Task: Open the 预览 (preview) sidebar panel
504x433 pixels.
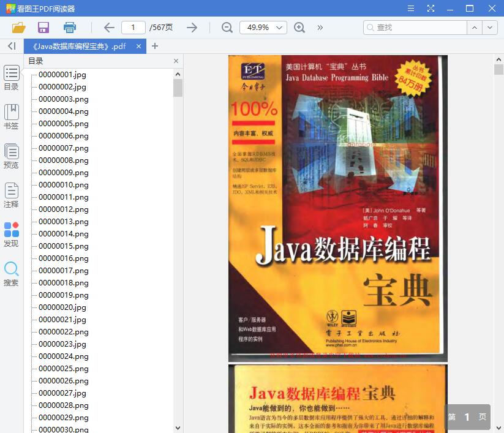Action: [x=11, y=156]
